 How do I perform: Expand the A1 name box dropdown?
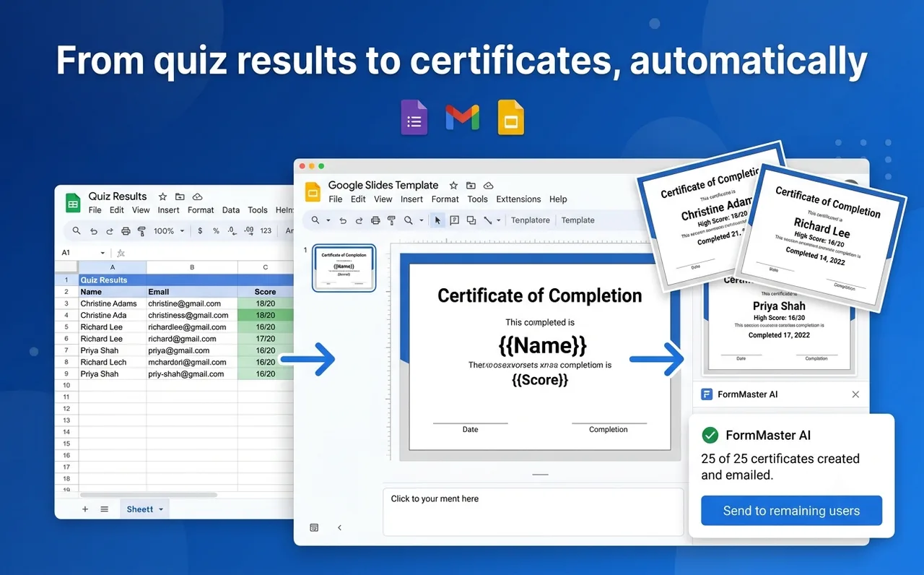[x=103, y=253]
